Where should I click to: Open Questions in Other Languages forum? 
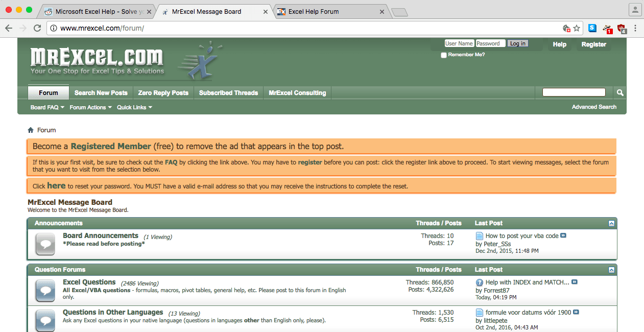(x=113, y=312)
